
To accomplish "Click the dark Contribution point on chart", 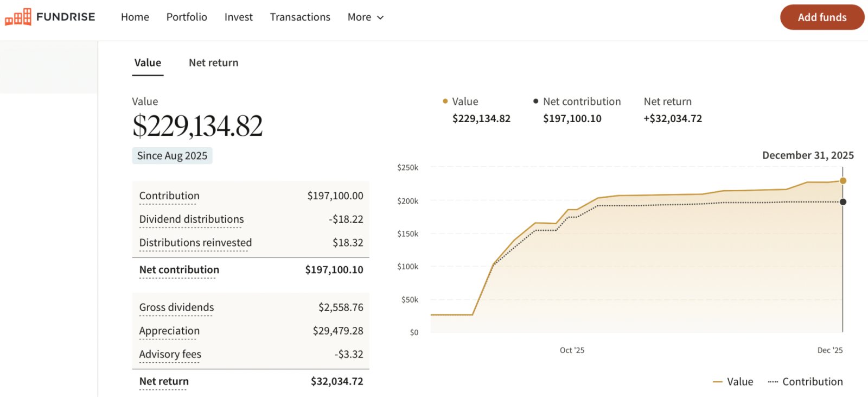I will pos(843,202).
